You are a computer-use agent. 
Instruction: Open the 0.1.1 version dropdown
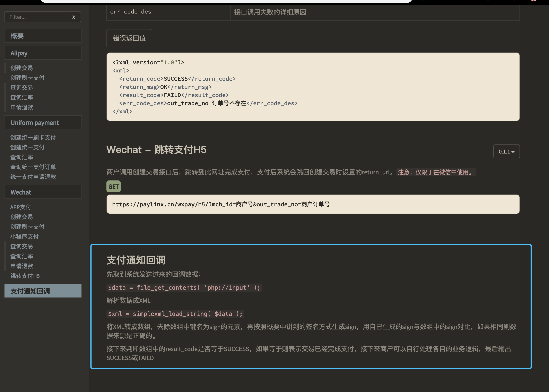pyautogui.click(x=506, y=152)
